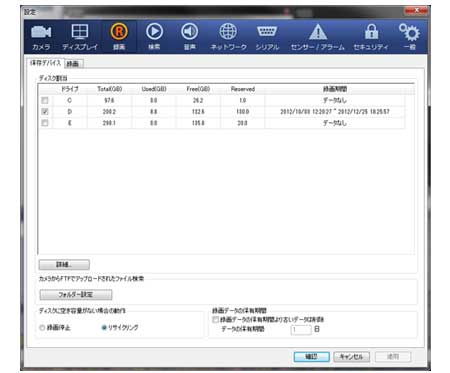450x373 pixels.
Task: Close the settings window
Action: [x=416, y=11]
